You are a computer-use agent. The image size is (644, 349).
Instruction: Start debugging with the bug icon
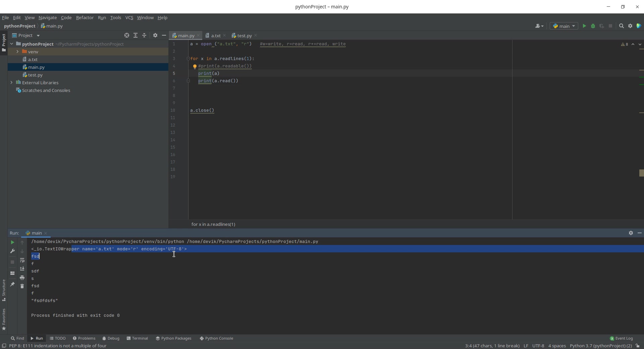coord(593,26)
